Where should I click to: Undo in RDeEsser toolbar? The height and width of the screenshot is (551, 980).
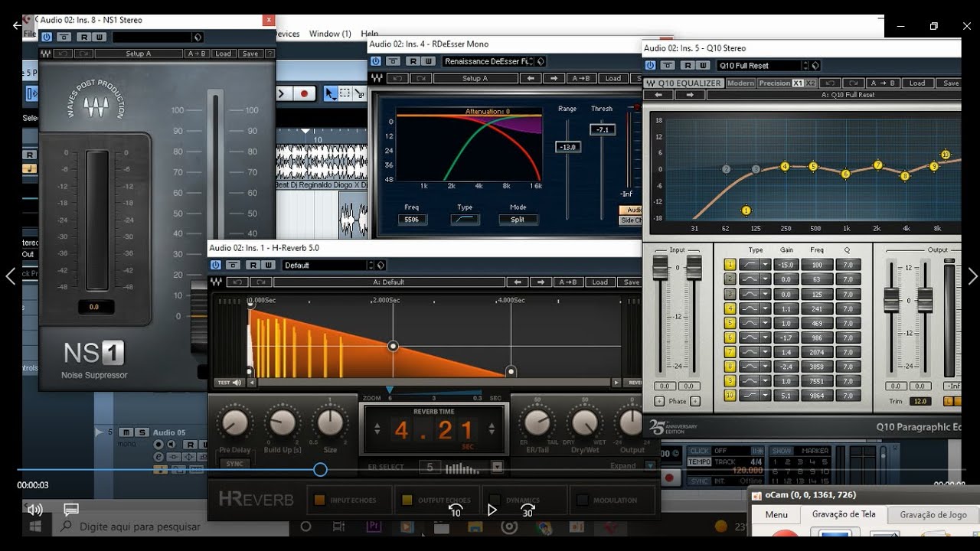point(397,78)
